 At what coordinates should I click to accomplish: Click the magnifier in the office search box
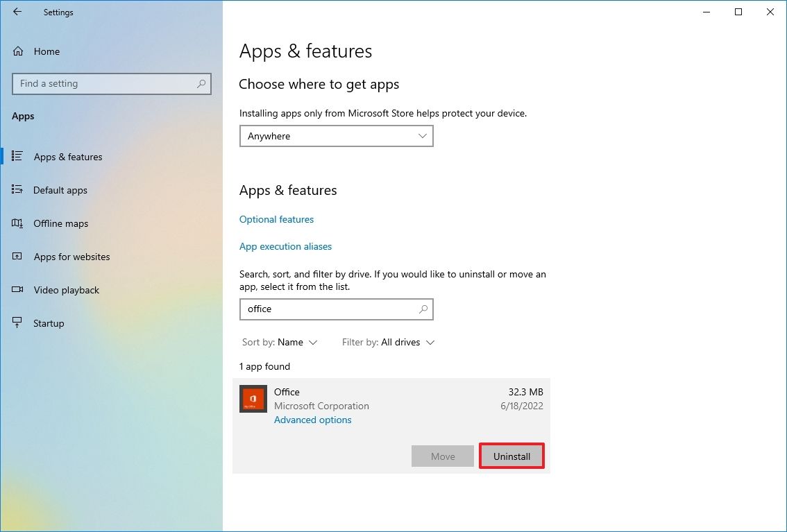click(423, 309)
